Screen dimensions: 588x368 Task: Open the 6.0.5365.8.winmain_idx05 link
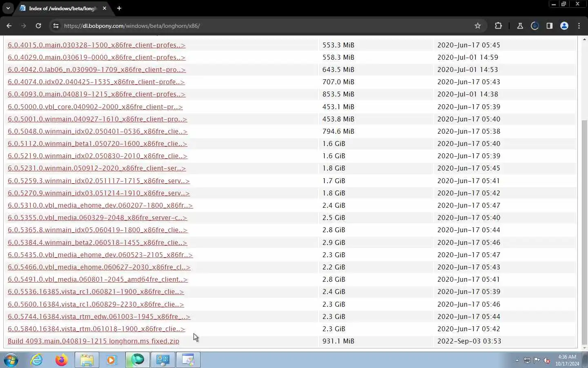point(98,230)
